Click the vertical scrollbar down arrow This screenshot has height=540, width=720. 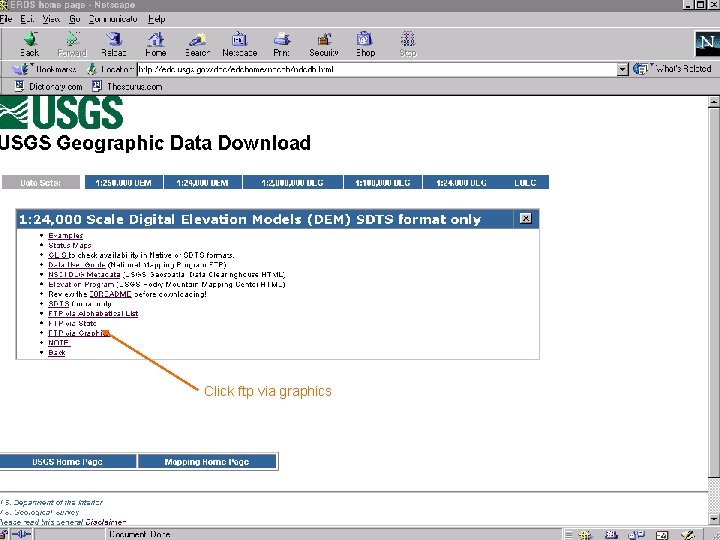coord(714,519)
